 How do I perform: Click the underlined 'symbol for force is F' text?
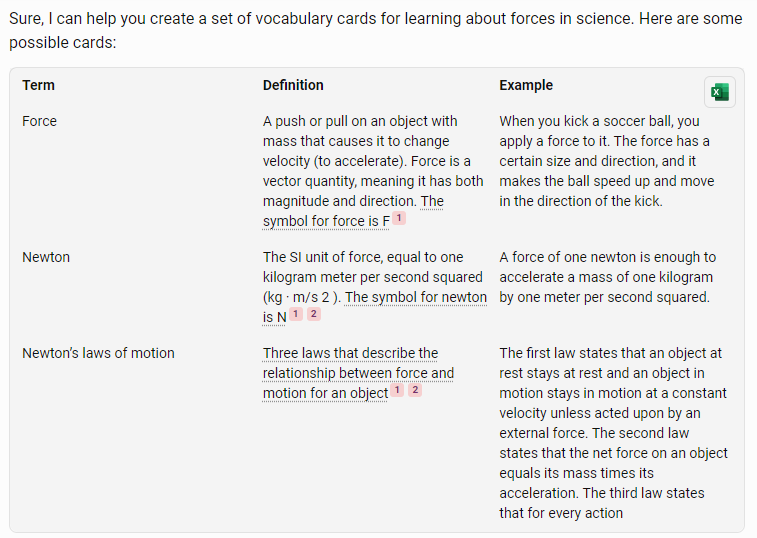(x=326, y=221)
